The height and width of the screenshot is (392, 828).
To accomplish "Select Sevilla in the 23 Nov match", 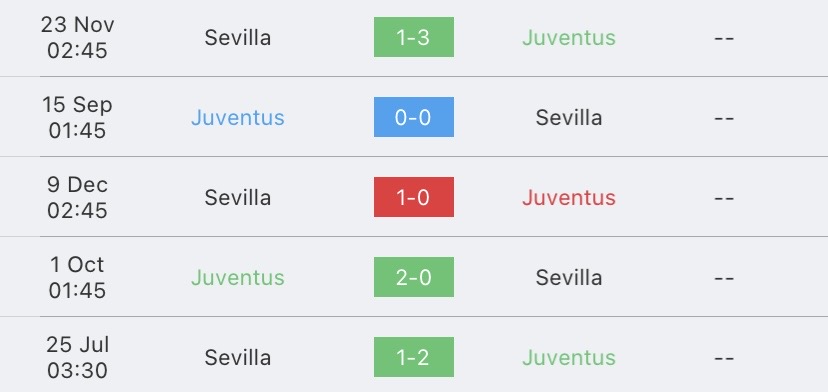I will tap(238, 38).
